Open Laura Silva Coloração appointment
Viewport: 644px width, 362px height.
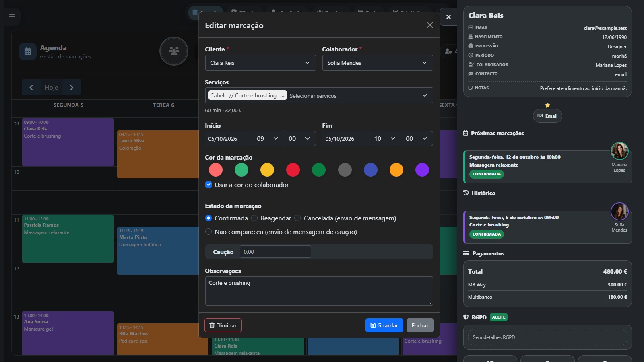click(157, 154)
